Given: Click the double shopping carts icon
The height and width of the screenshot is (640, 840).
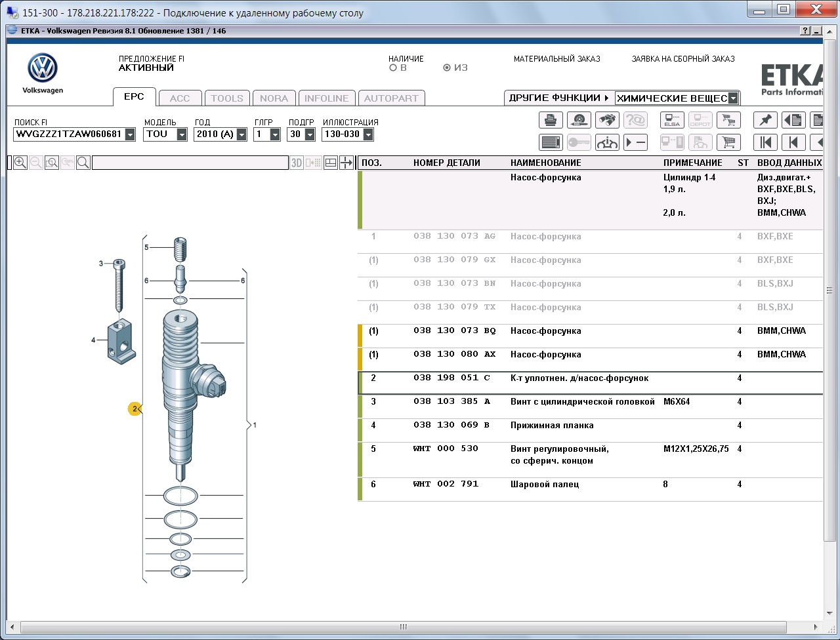Looking at the screenshot, I should pyautogui.click(x=728, y=120).
